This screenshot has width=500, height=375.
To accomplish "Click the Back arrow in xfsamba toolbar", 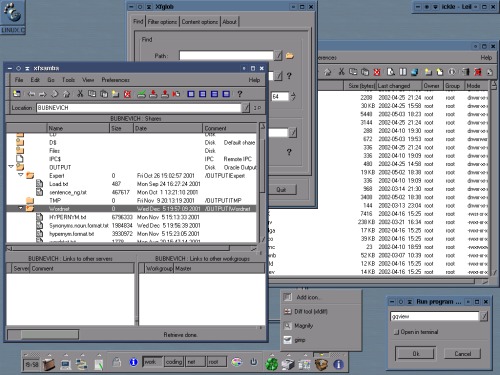I will pos(31,94).
